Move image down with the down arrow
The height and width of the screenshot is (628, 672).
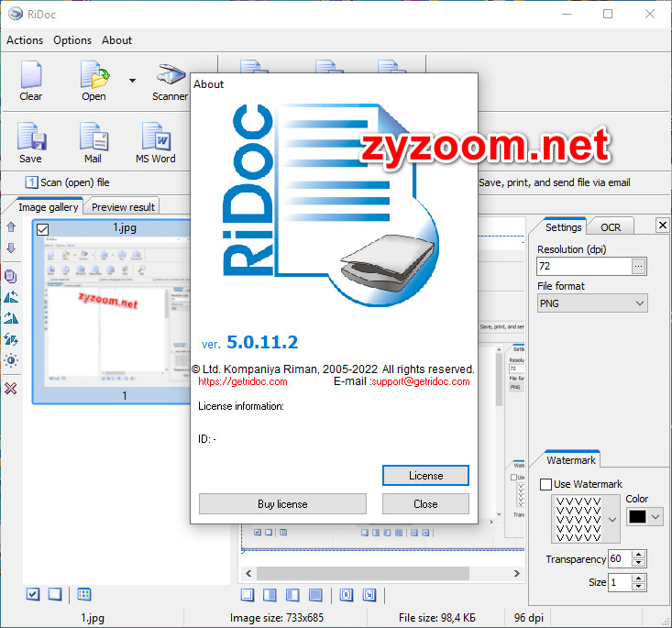[11, 248]
